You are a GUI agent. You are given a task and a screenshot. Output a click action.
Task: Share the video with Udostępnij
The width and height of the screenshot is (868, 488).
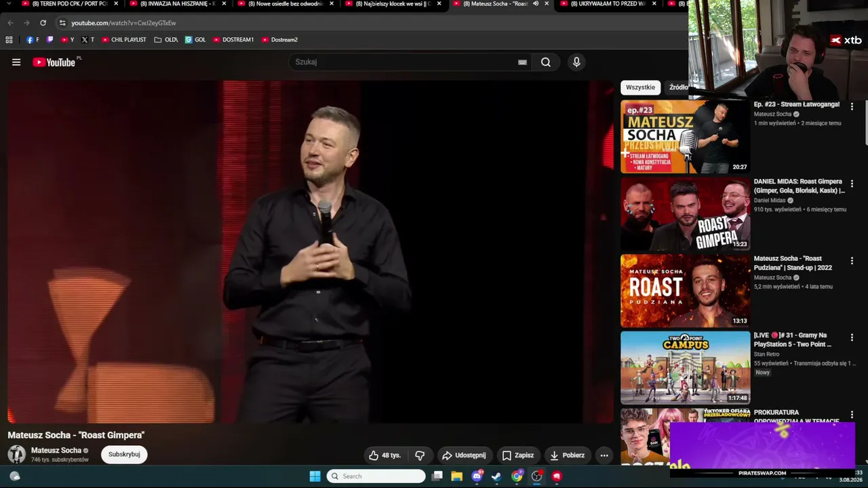tap(464, 455)
